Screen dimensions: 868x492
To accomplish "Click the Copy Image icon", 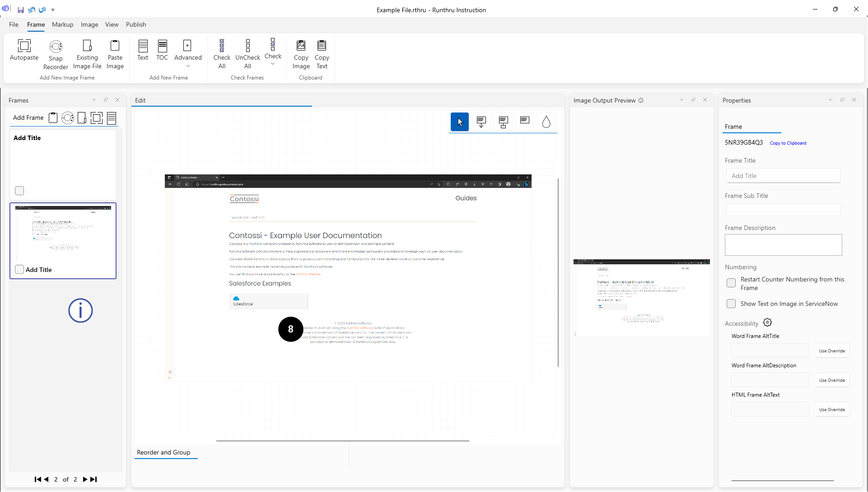I will point(301,46).
